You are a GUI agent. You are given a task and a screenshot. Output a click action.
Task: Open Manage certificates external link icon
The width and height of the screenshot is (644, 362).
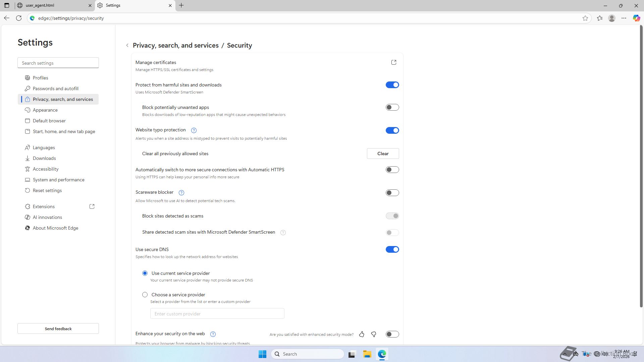click(x=394, y=62)
